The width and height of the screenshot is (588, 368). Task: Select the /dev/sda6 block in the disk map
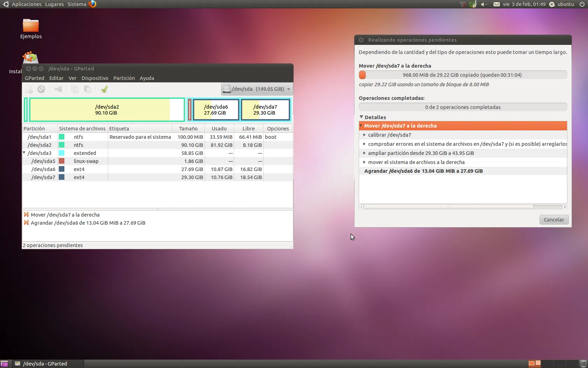216,110
